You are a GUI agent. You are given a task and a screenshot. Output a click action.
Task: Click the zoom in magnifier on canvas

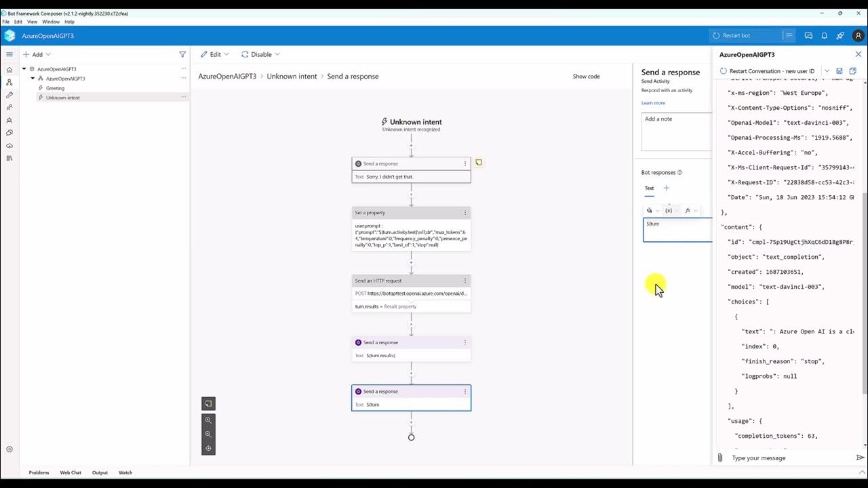[x=208, y=420]
